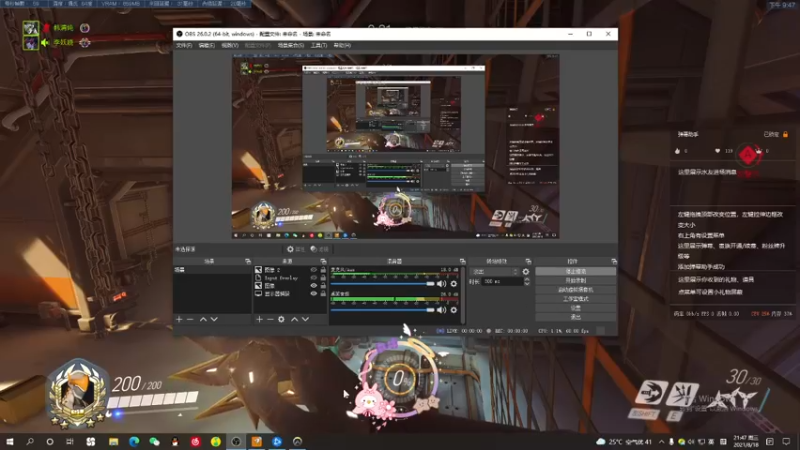Click the 停止推流 button
The height and width of the screenshot is (450, 800).
[x=576, y=271]
